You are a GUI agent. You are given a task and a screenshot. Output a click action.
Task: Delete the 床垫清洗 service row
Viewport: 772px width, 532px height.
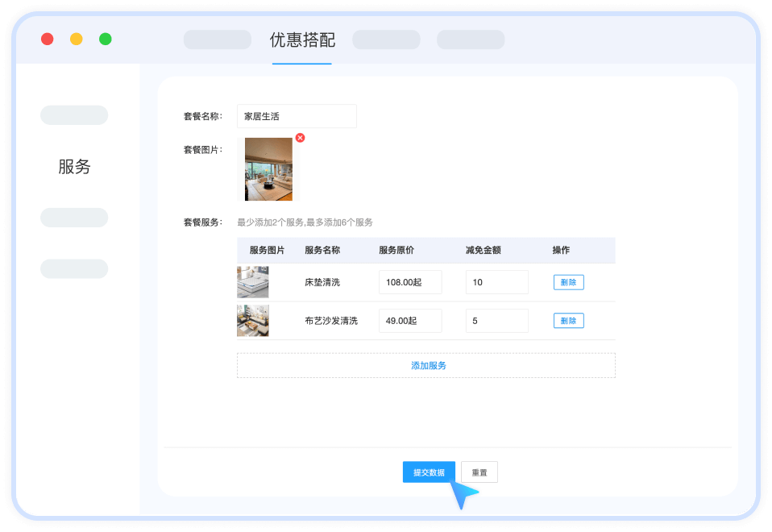pos(568,282)
